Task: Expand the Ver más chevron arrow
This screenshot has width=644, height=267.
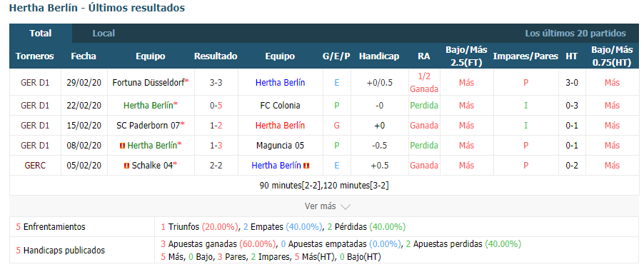Action: 346,206
